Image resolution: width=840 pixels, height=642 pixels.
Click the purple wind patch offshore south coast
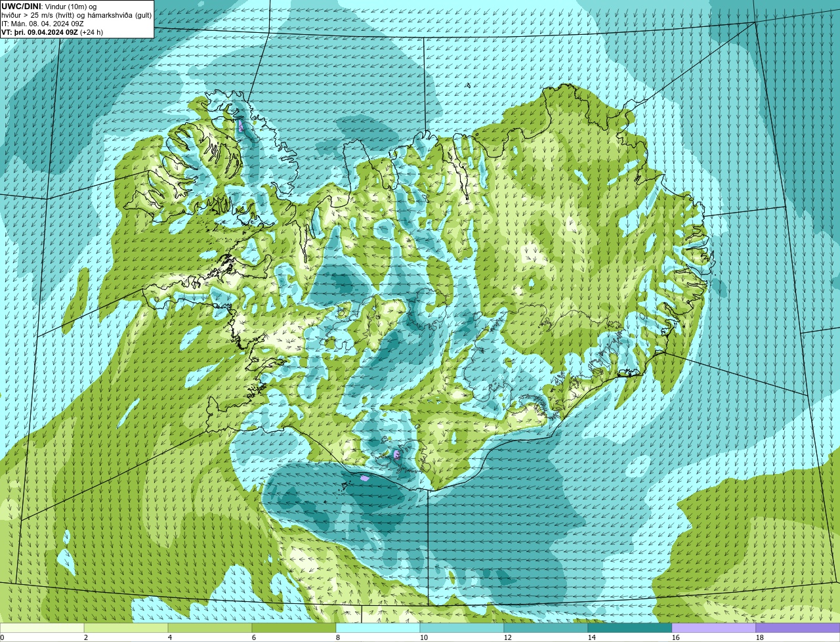click(x=365, y=478)
